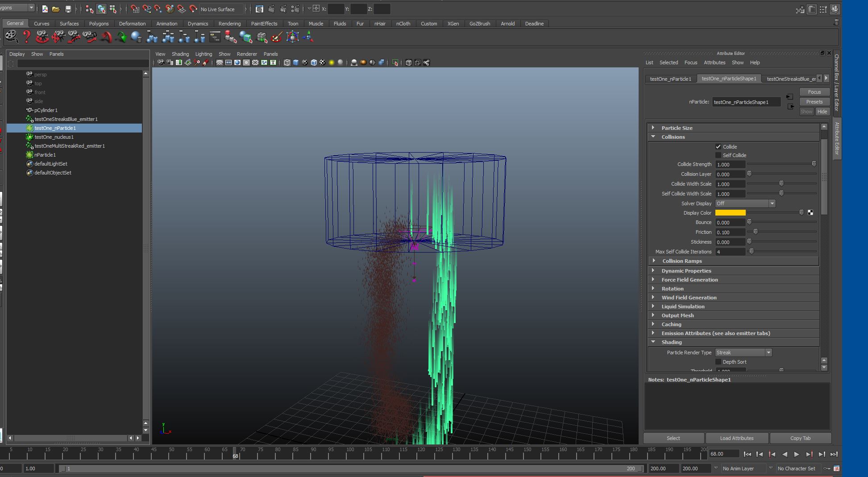
Task: Click play forwards in playback controls
Action: click(x=797, y=454)
